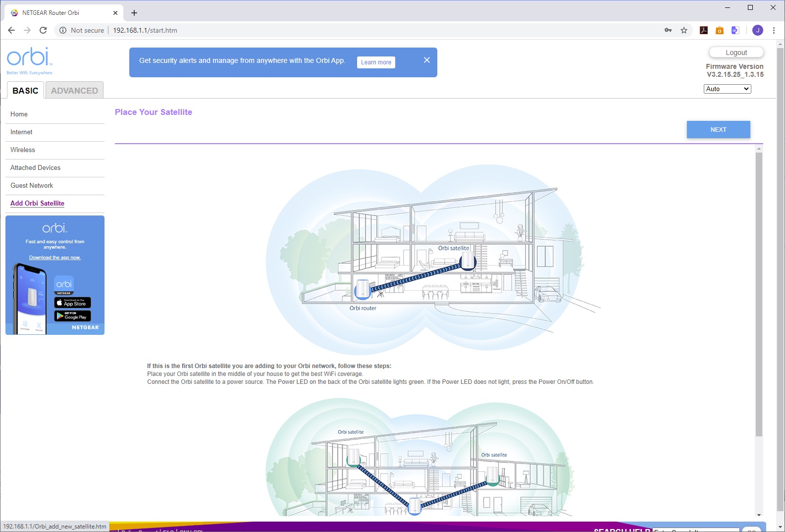
Task: Click the Firmware Version label
Action: [x=734, y=66]
